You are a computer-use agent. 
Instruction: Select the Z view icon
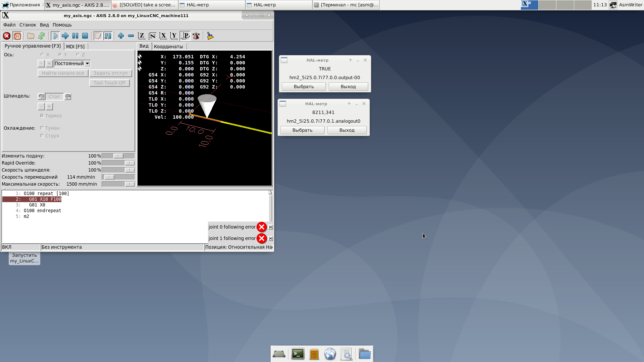[142, 36]
